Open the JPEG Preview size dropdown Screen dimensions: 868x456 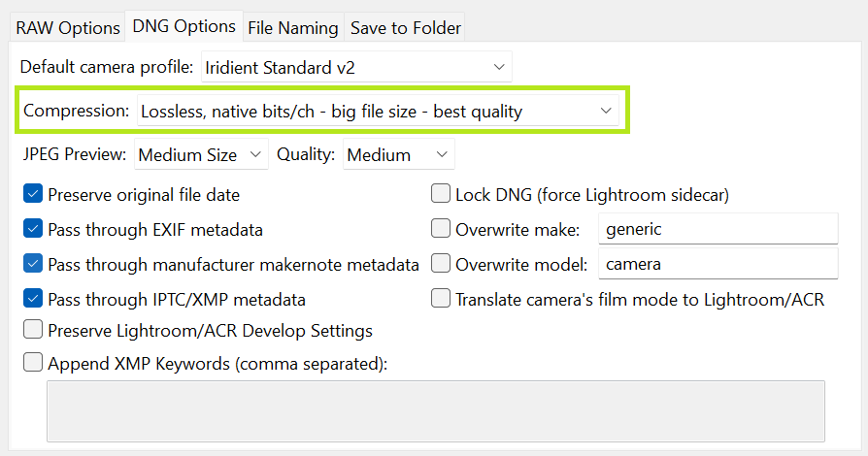point(201,154)
